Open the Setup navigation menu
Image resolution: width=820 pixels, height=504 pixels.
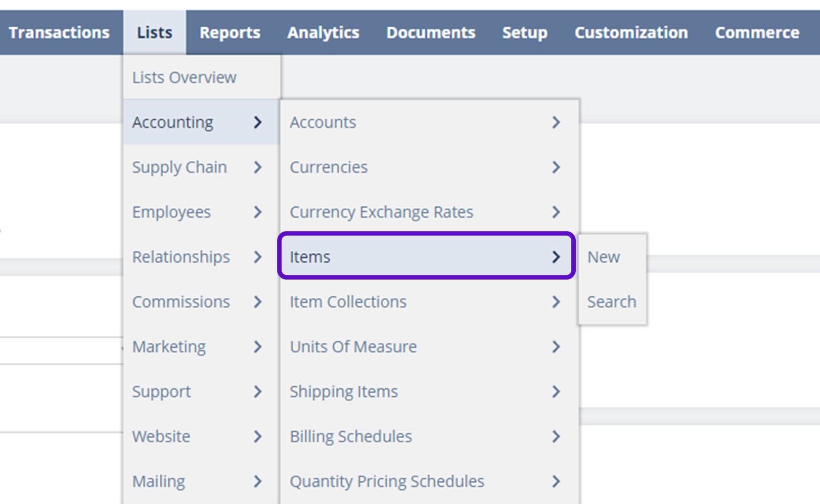click(524, 33)
